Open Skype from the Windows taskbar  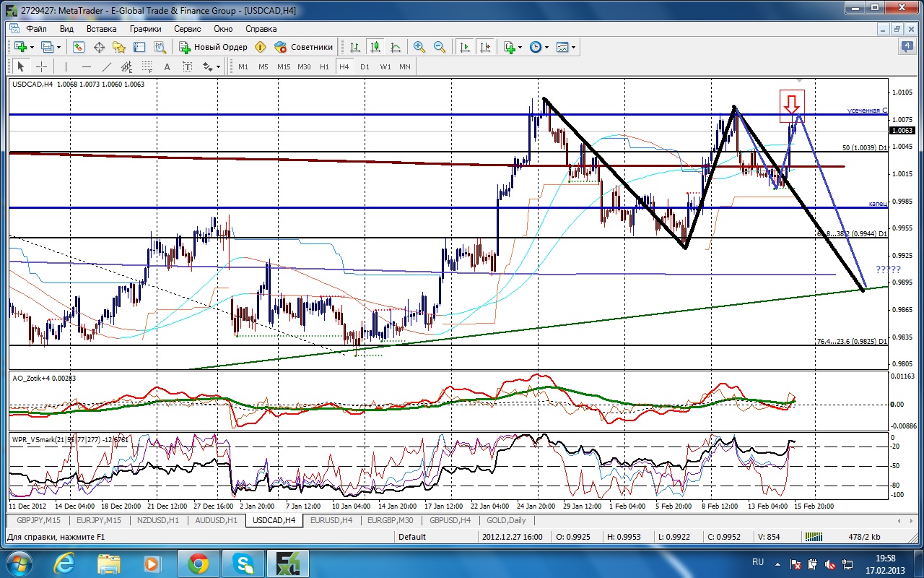[243, 563]
